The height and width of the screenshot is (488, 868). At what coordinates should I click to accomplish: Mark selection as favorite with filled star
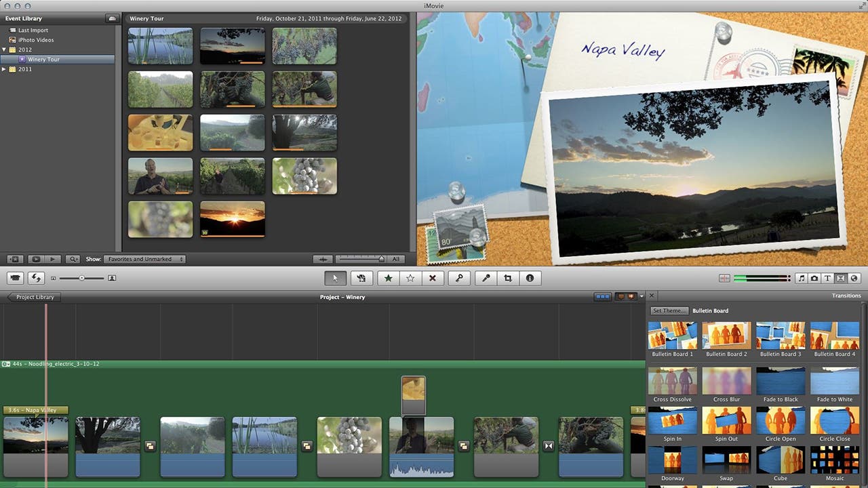(388, 278)
